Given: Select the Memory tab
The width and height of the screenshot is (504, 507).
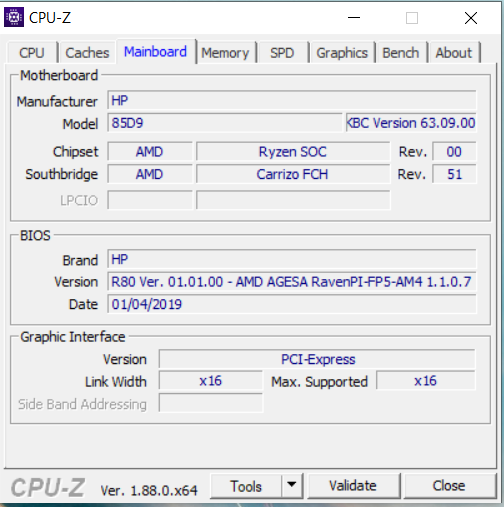Looking at the screenshot, I should pos(225,53).
